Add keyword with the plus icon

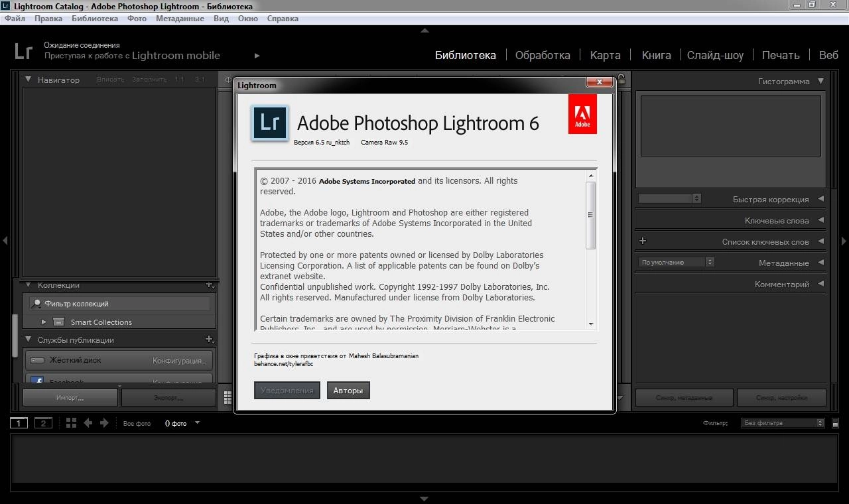tap(642, 241)
